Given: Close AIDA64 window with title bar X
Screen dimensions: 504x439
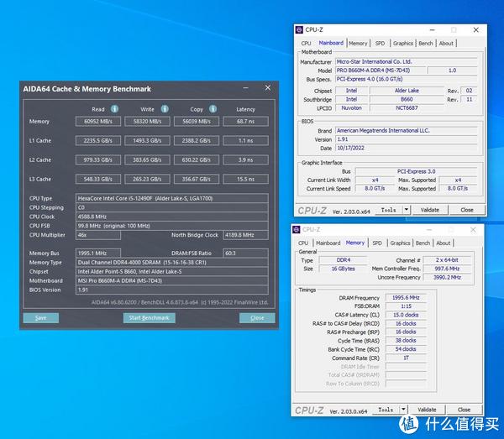Looking at the screenshot, I should tap(268, 87).
